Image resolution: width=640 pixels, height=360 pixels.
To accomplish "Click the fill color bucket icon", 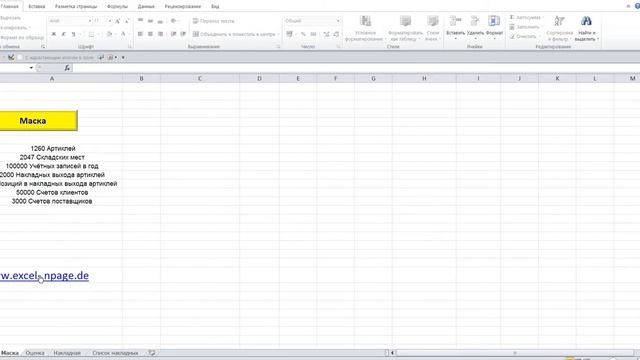I will [x=109, y=34].
